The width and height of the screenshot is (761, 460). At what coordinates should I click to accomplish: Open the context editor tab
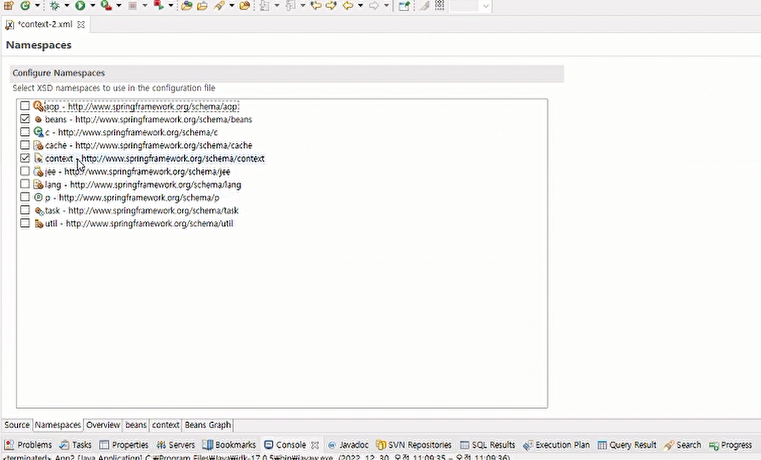(x=165, y=425)
